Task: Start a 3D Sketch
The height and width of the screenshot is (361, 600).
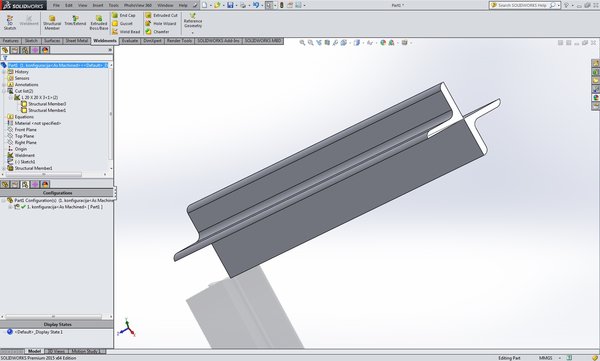Action: pos(10,23)
